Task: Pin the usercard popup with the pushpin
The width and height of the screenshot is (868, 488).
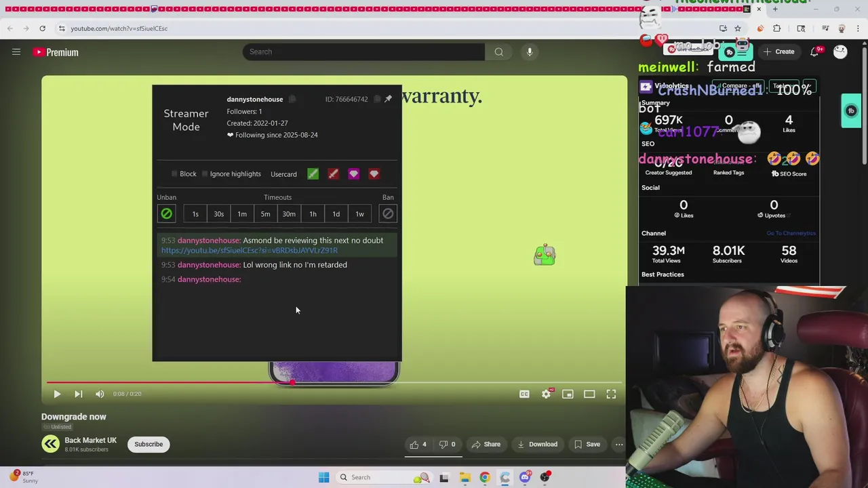Action: (x=388, y=99)
